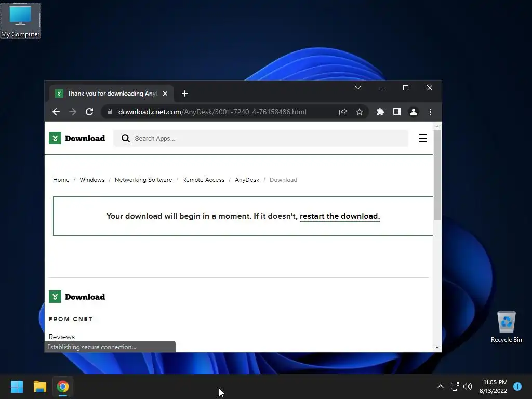View site information via the padlock icon
Image resolution: width=532 pixels, height=399 pixels.
click(x=110, y=112)
